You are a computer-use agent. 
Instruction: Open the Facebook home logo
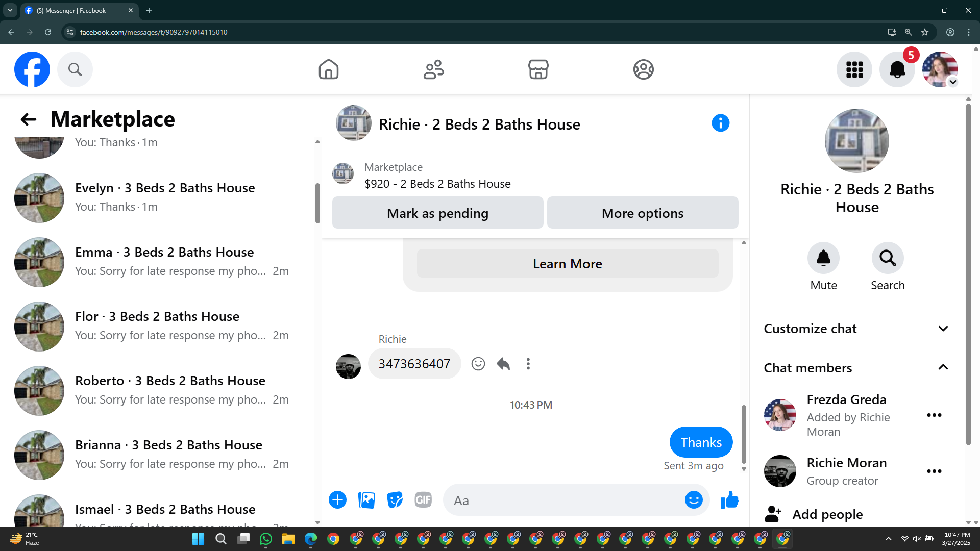[32, 69]
